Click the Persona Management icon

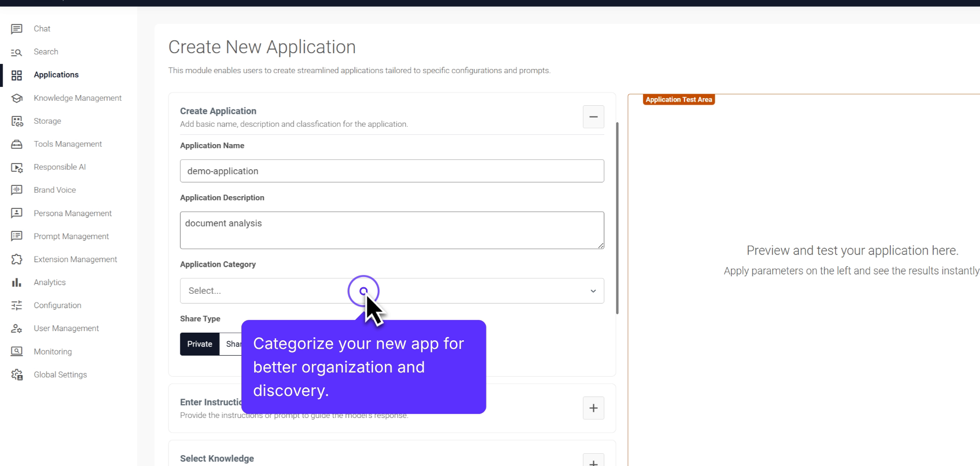click(x=17, y=213)
